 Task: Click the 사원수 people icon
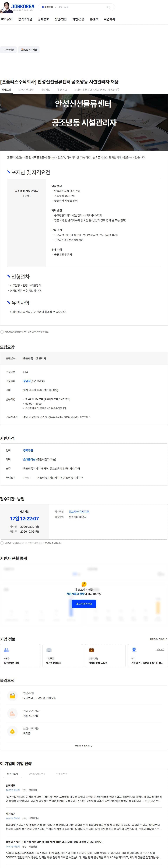point(6,650)
